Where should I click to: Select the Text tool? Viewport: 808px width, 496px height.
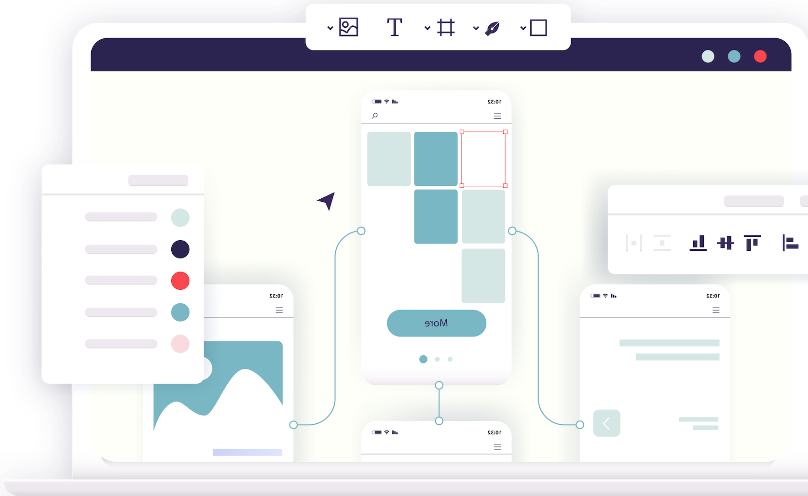tap(394, 28)
